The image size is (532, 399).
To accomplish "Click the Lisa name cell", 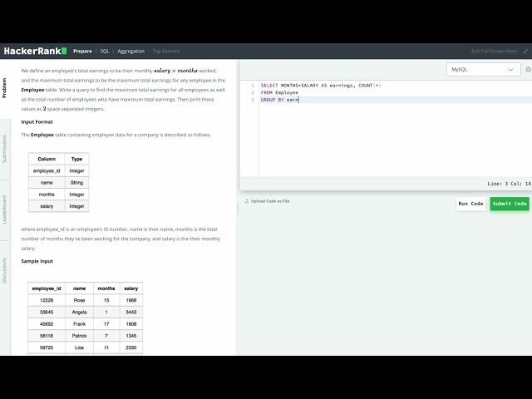I will point(80,347).
